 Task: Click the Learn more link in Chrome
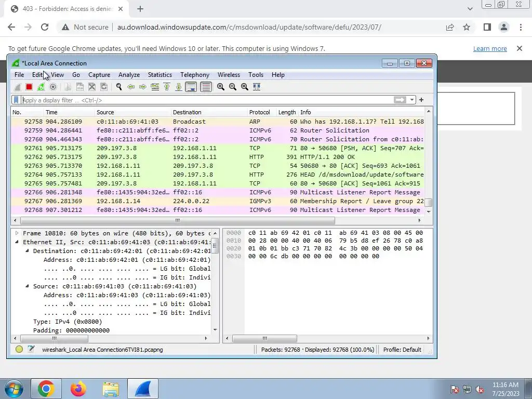[490, 48]
